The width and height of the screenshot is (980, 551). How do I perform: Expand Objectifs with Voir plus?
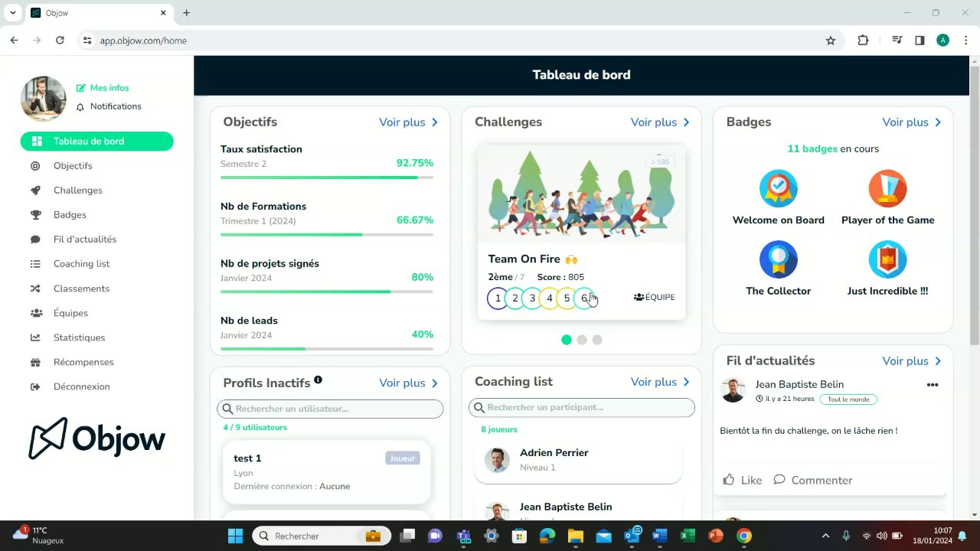tap(409, 122)
